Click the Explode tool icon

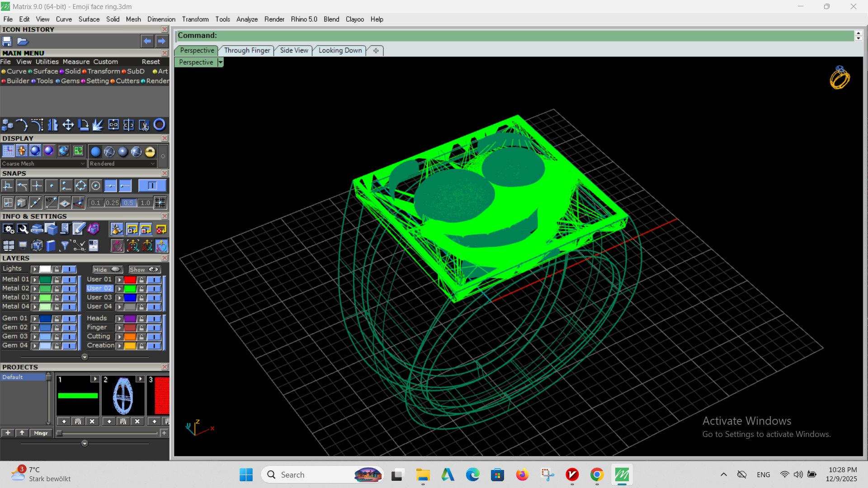pyautogui.click(x=98, y=125)
